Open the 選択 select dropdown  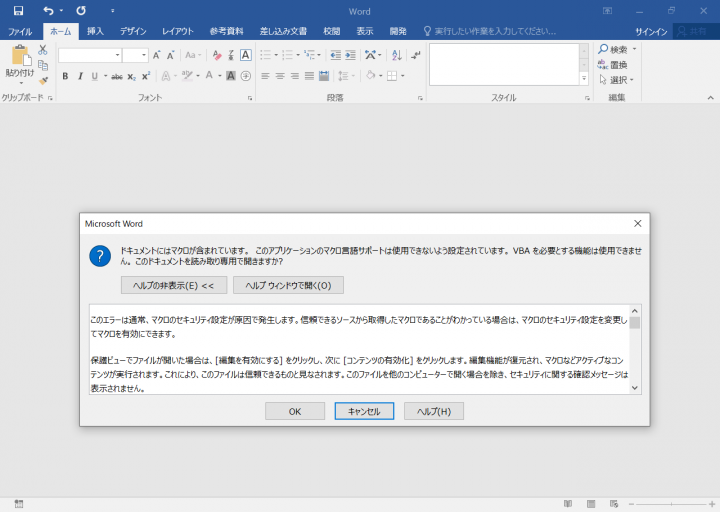point(617,80)
